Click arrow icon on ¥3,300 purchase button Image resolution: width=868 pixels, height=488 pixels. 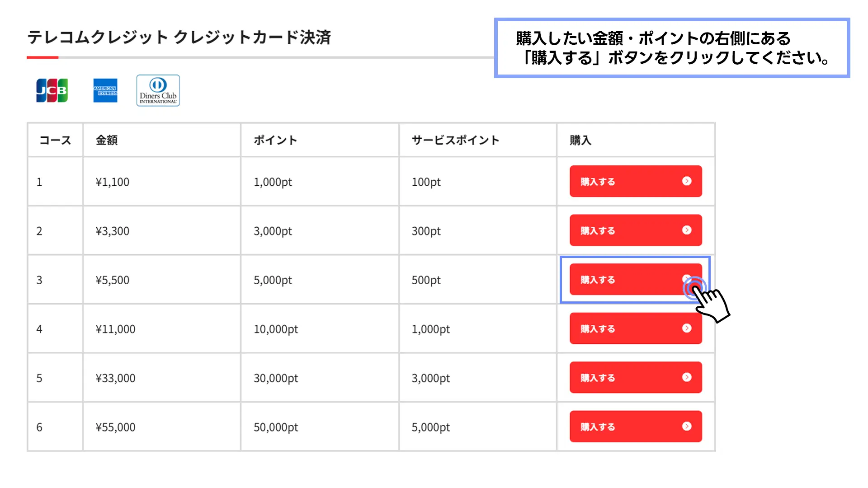[687, 230]
